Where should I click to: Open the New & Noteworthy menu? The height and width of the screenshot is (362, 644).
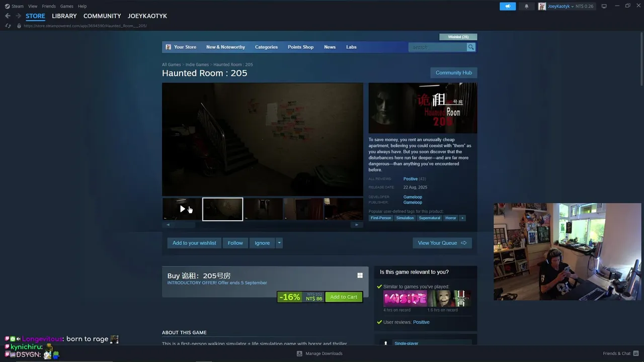[x=225, y=47]
